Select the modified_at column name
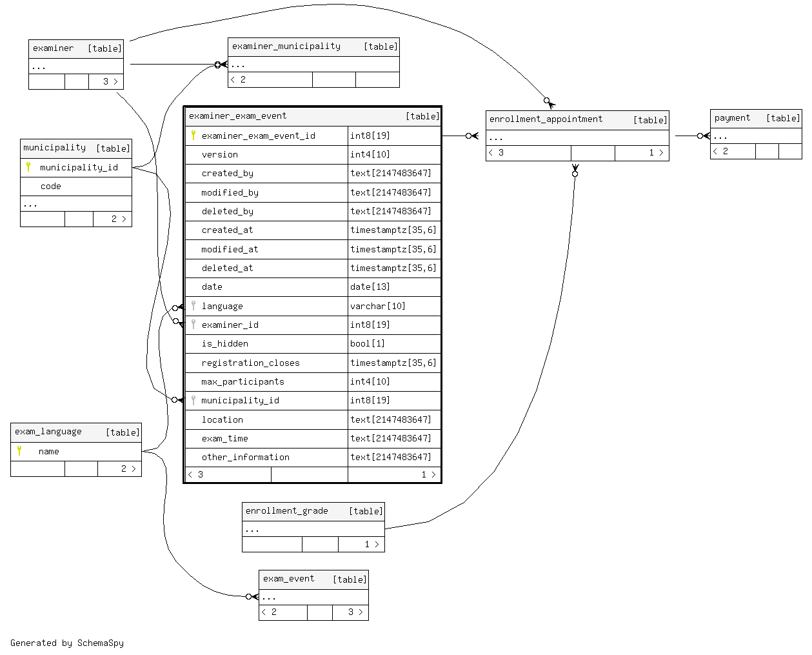Viewport: 812px width, 655px height. tap(230, 250)
